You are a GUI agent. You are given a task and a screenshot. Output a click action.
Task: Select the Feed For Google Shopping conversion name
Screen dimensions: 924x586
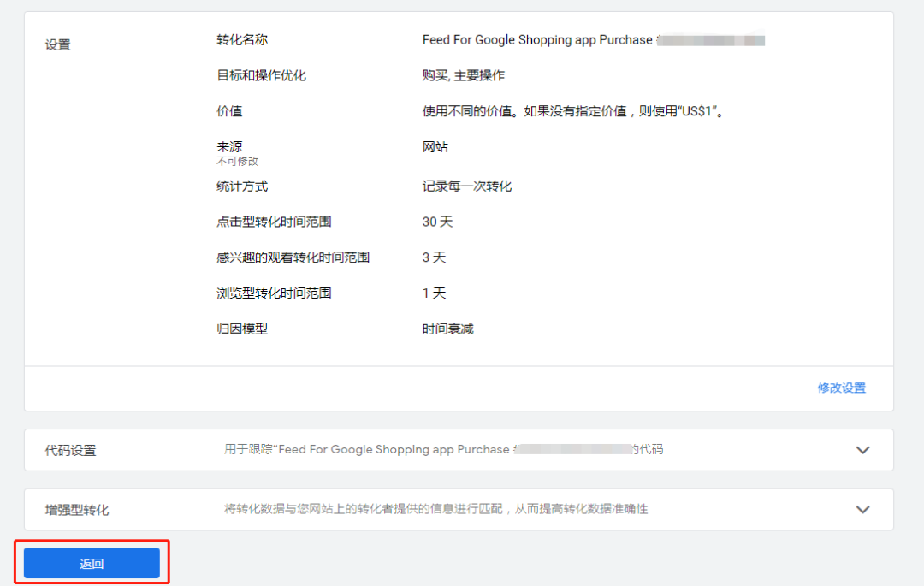click(x=548, y=39)
